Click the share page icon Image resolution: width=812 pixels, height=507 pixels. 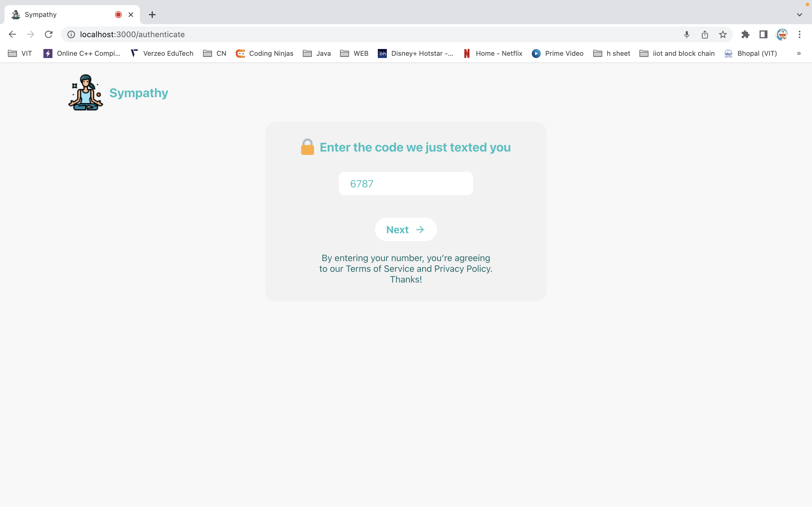(x=705, y=35)
